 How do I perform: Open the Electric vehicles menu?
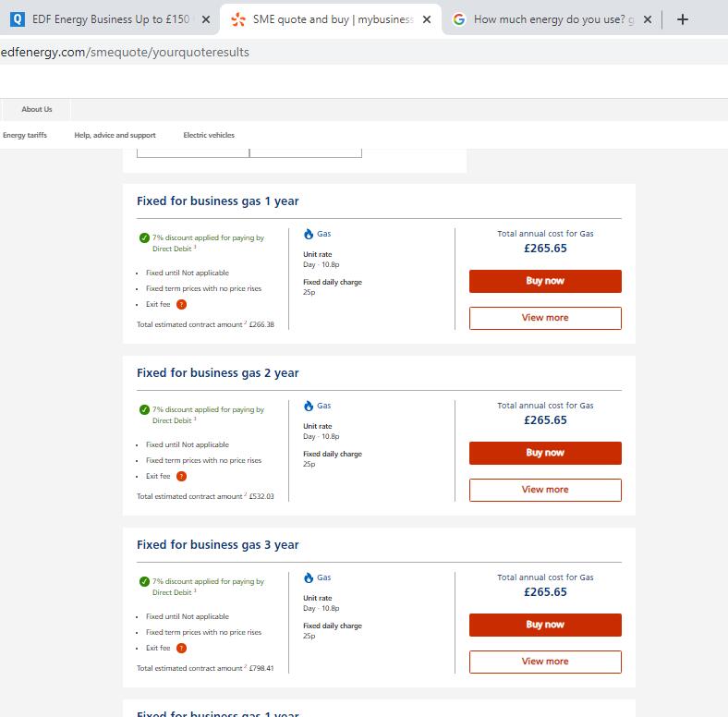pos(209,135)
